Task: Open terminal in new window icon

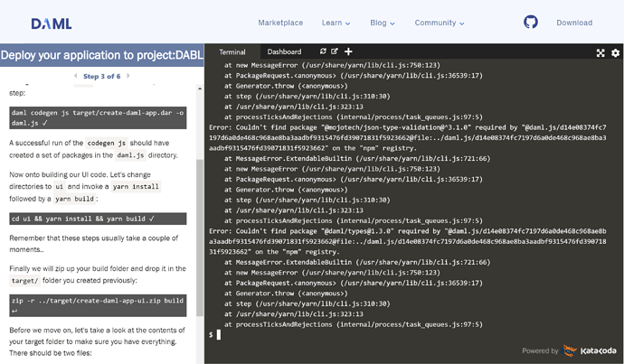Action: tap(335, 52)
